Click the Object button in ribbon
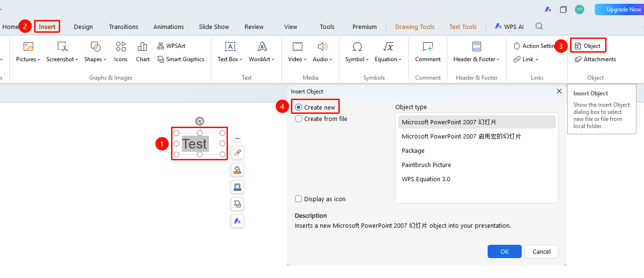This screenshot has width=644, height=278. (588, 46)
